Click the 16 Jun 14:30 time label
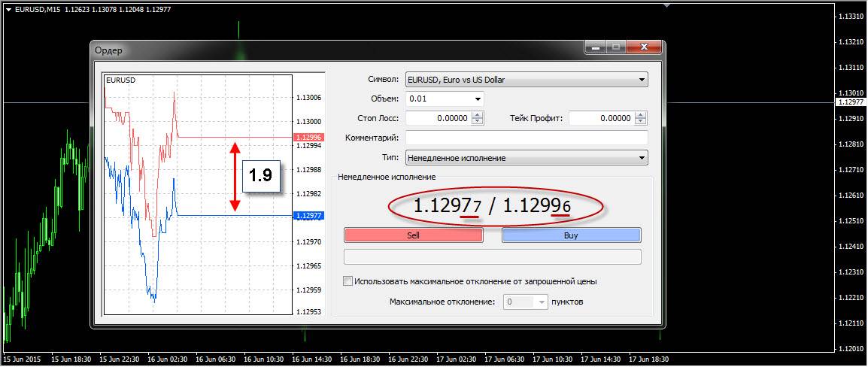The image size is (868, 367). pyautogui.click(x=311, y=359)
